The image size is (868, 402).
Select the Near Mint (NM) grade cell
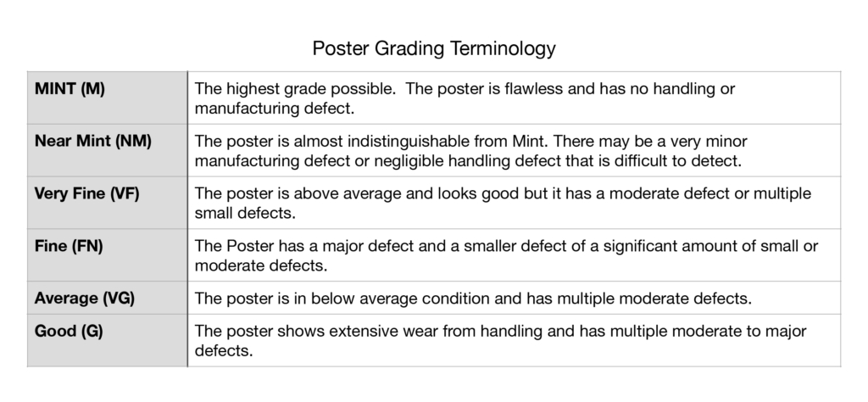coord(108,150)
